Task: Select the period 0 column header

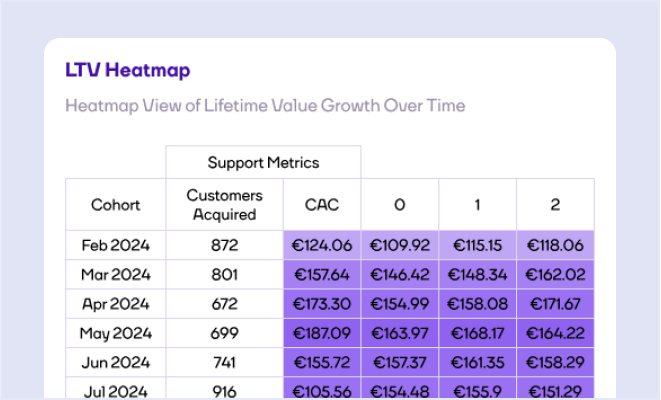Action: [x=399, y=205]
